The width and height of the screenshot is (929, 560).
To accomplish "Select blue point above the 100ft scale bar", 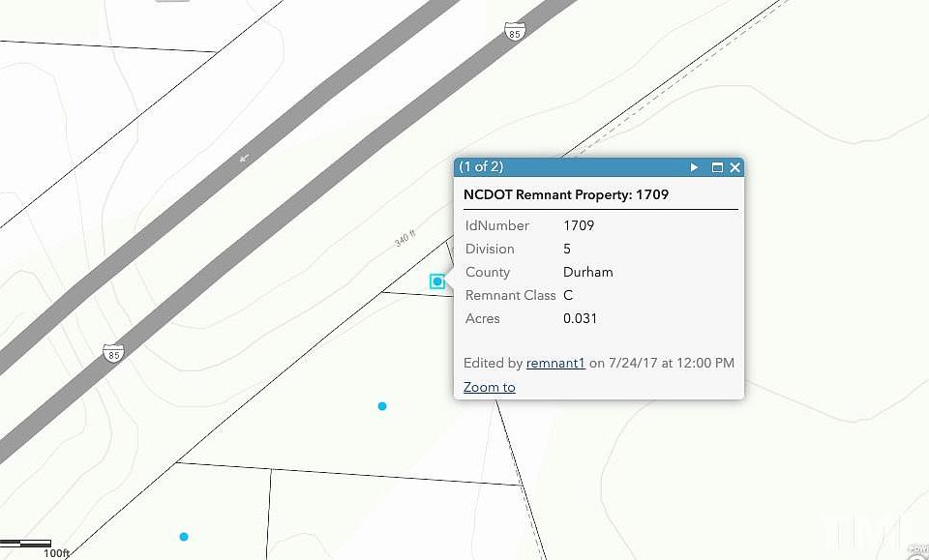I will [184, 537].
